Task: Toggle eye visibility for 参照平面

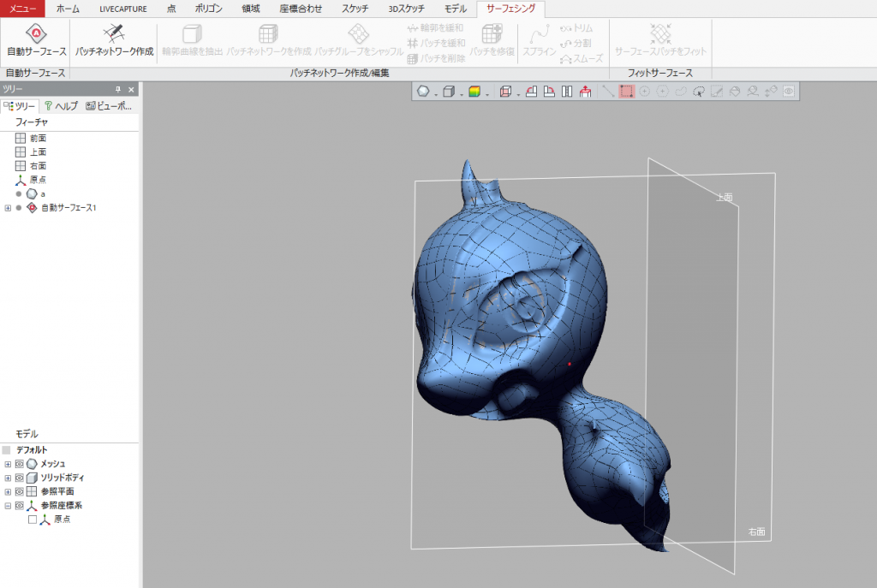Action: 20,492
